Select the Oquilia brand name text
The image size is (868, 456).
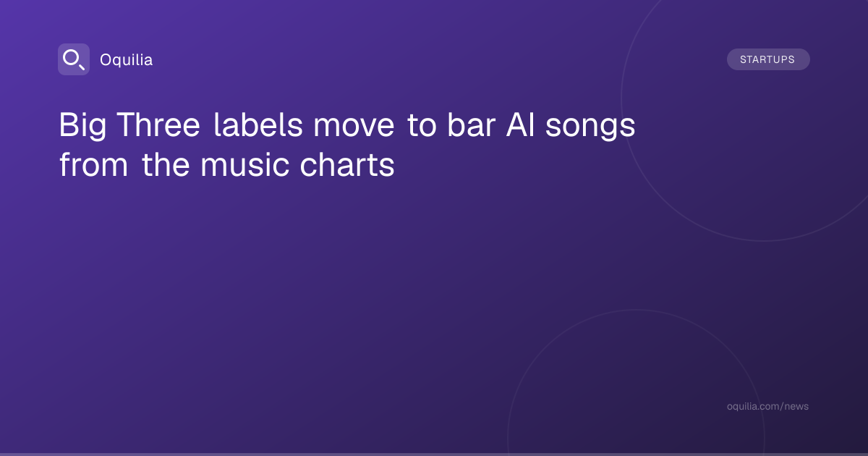126,60
